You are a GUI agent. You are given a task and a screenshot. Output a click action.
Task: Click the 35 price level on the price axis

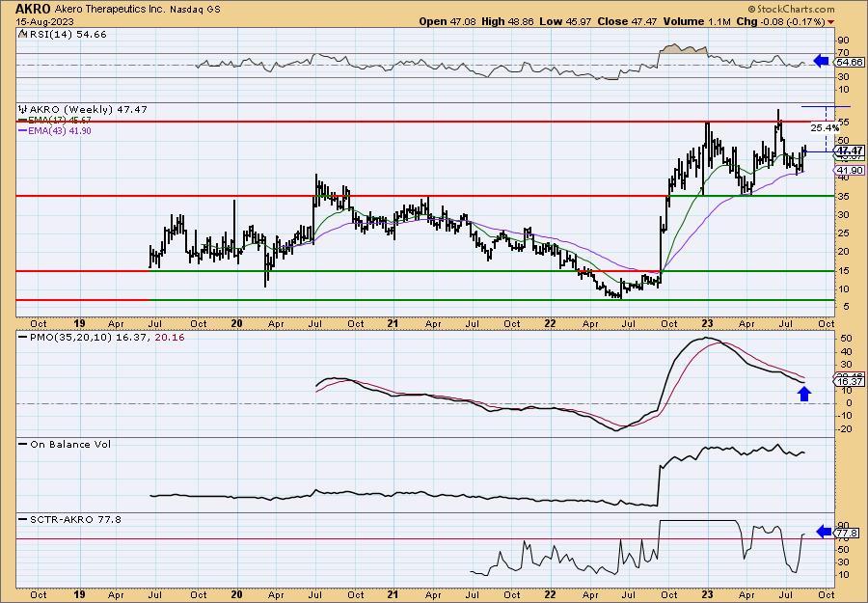844,196
